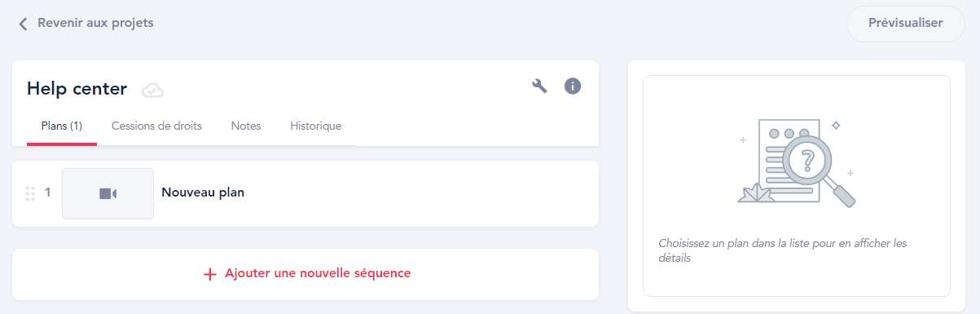Click the back chevron arrow icon
Image resolution: width=980 pixels, height=314 pixels.
pyautogui.click(x=23, y=24)
